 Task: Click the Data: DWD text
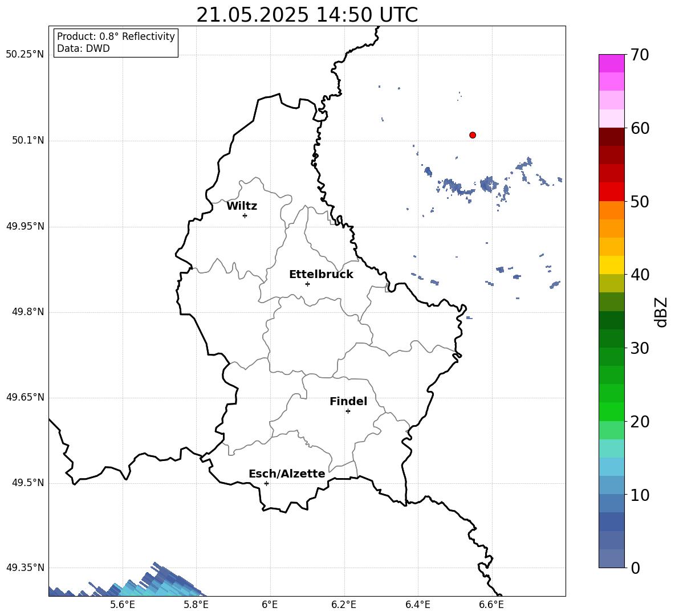click(83, 48)
